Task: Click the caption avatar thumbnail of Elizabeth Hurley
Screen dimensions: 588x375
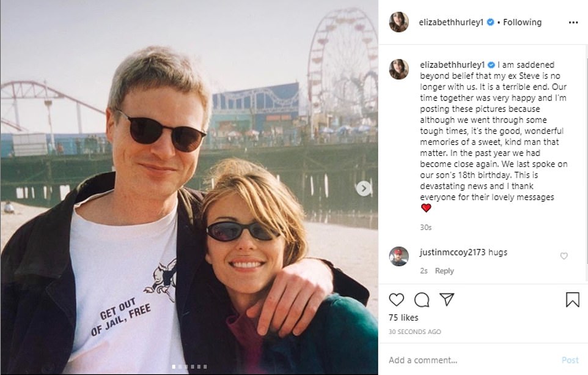Action: 400,70
